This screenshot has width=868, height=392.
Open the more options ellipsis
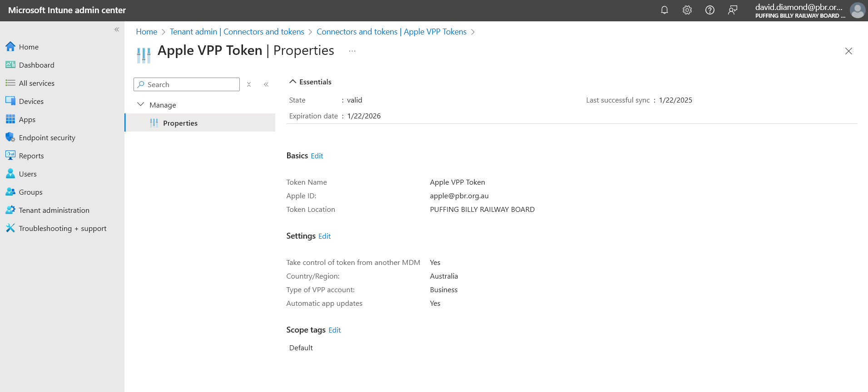(352, 51)
